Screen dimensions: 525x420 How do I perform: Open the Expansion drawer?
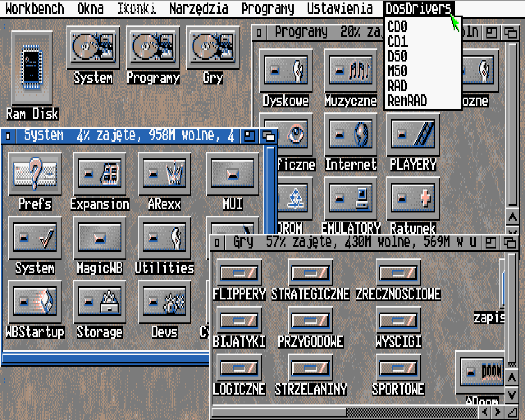[x=100, y=174]
